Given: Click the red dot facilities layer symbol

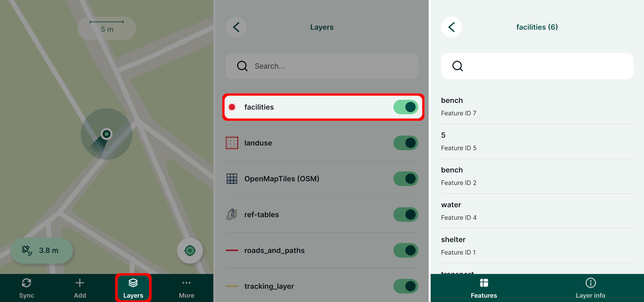Looking at the screenshot, I should 232,107.
